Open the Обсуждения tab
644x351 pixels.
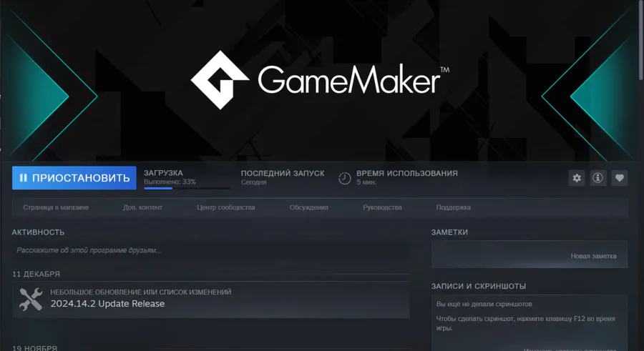[x=309, y=207]
